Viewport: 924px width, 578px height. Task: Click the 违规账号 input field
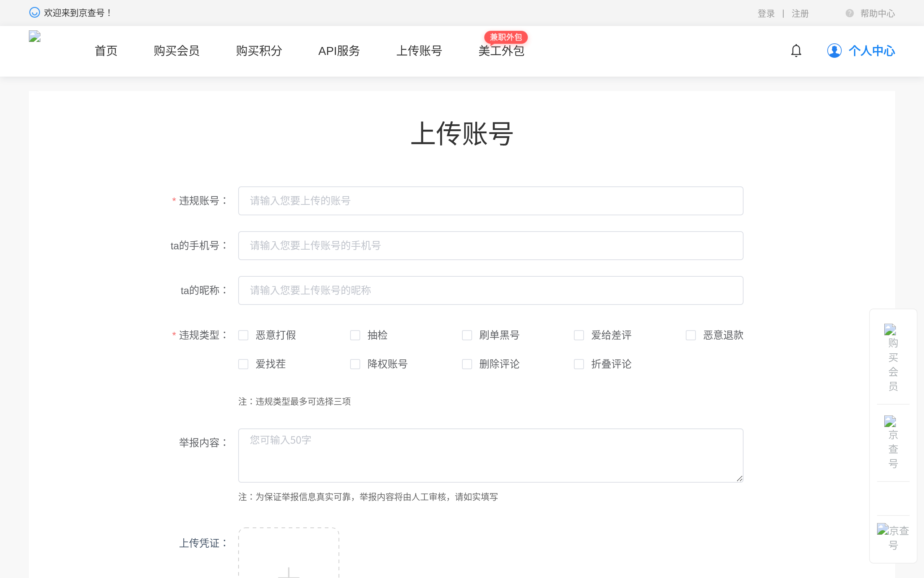(491, 201)
